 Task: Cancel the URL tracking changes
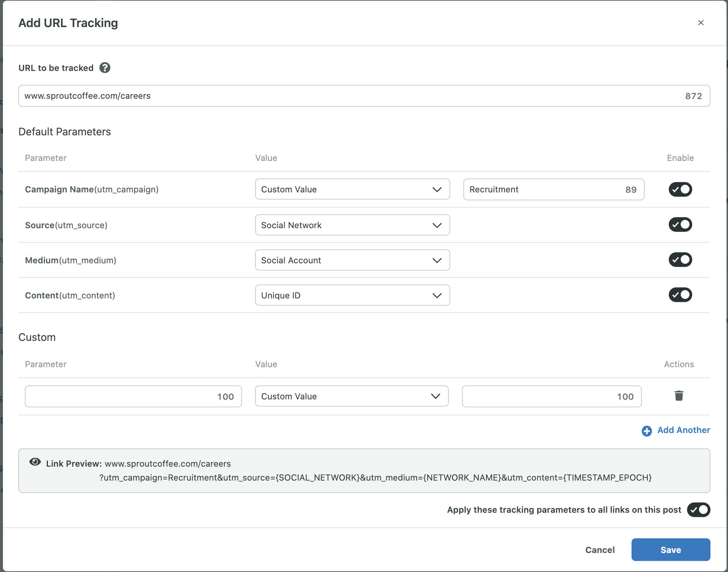tap(600, 549)
